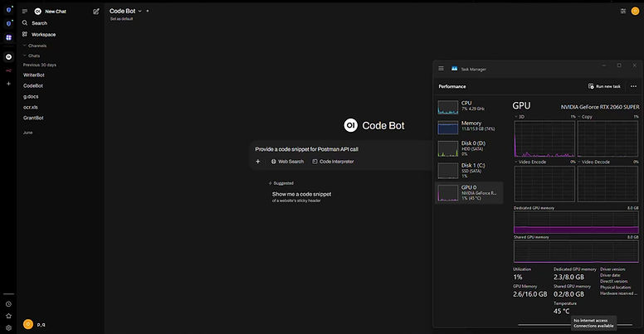Open the three-dots more menu in Task Manager
644x334 pixels.
[x=633, y=86]
